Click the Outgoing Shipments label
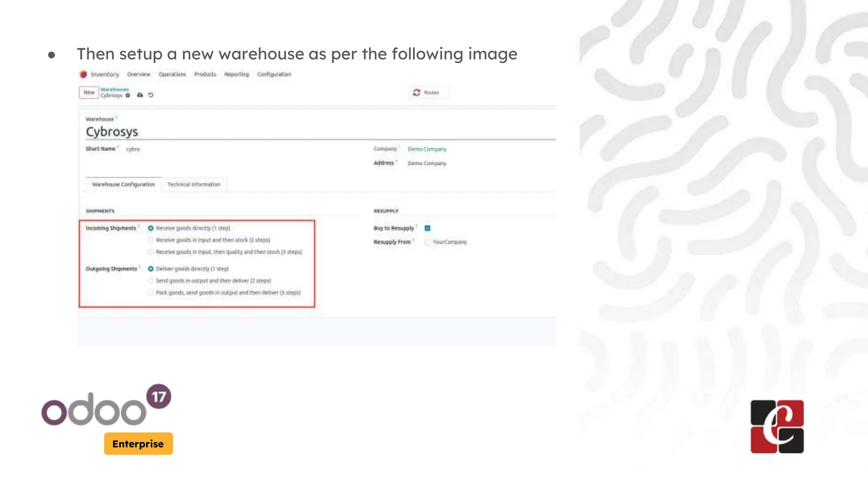 pos(111,269)
